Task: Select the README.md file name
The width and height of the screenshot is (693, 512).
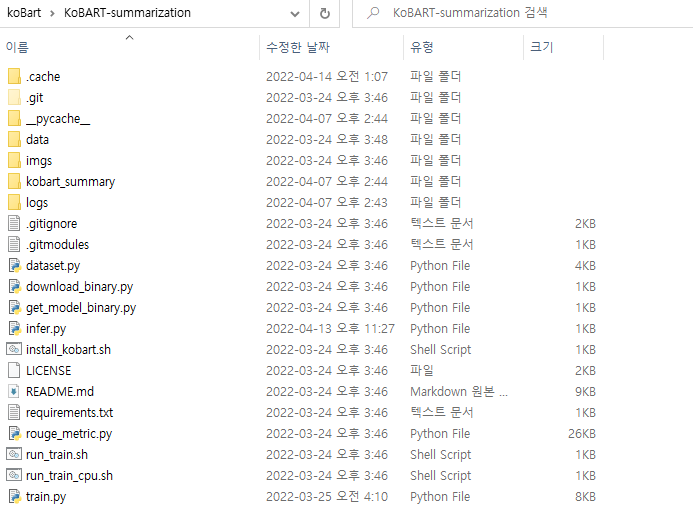Action: (x=60, y=392)
